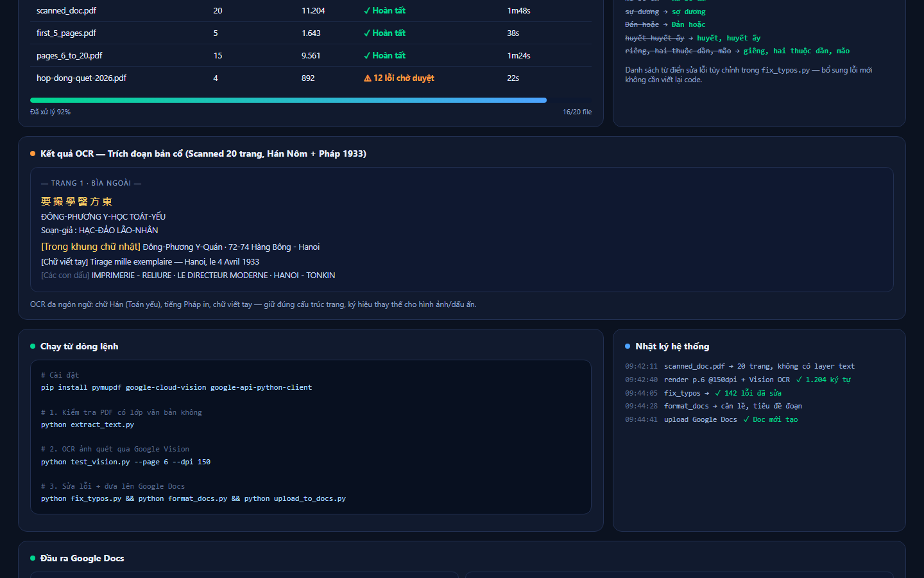Click the 09:42:40 render p.6 log entry
The image size is (924, 578).
tap(738, 380)
